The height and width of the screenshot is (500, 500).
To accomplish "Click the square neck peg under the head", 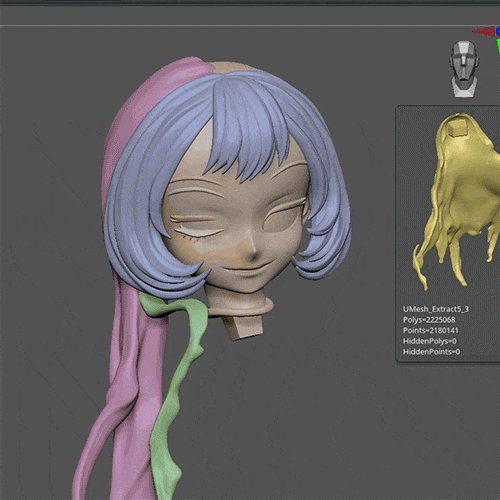I will pos(243,328).
